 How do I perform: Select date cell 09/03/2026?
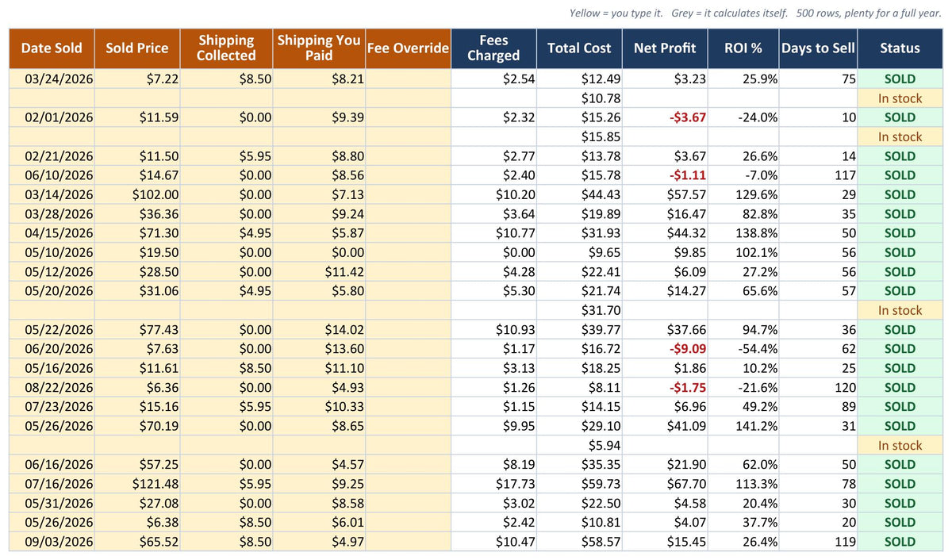point(52,542)
